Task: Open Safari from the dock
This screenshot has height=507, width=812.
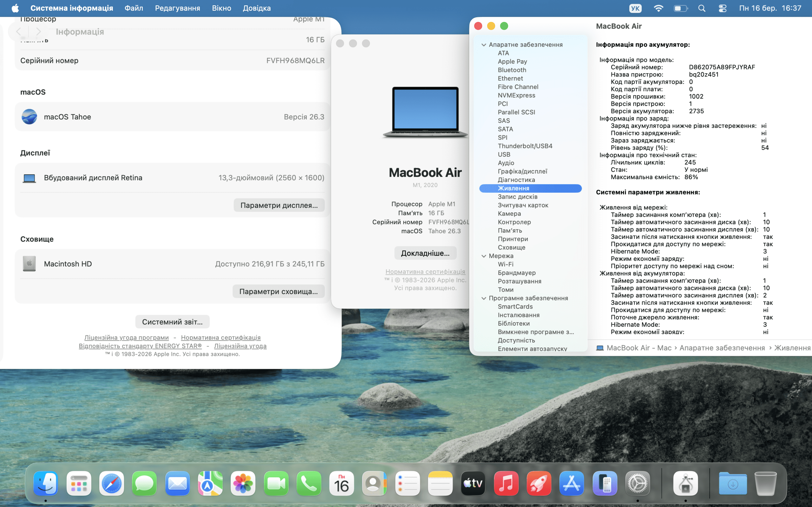Action: 111,483
